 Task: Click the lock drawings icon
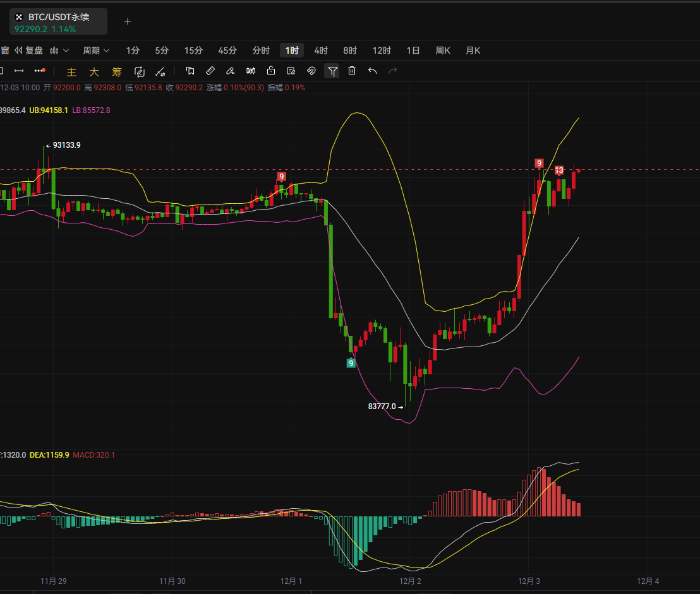[x=271, y=71]
